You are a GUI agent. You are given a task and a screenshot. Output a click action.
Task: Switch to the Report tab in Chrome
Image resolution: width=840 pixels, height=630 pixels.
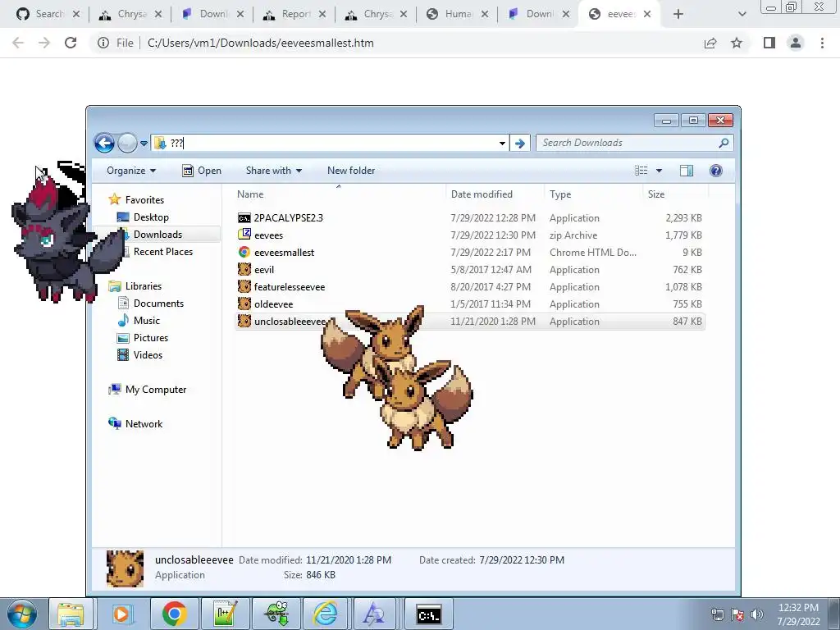pyautogui.click(x=294, y=14)
